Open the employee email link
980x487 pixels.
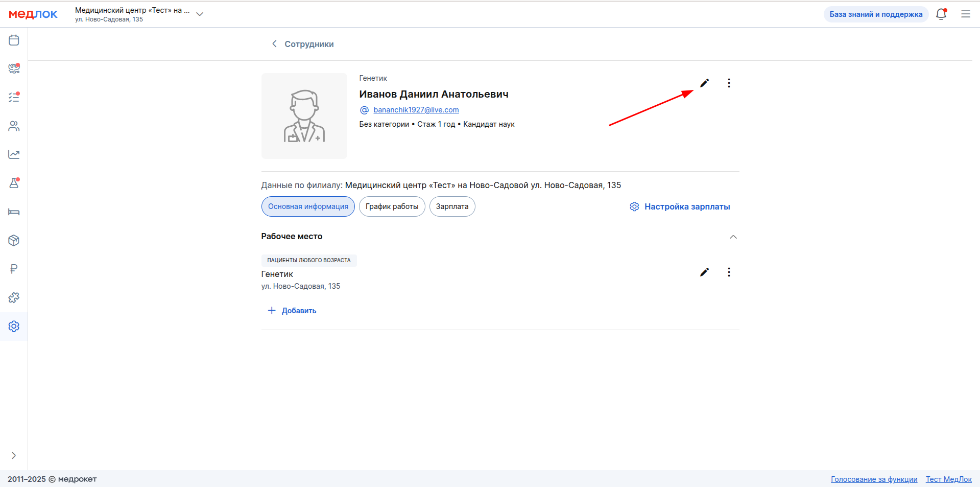coord(416,110)
